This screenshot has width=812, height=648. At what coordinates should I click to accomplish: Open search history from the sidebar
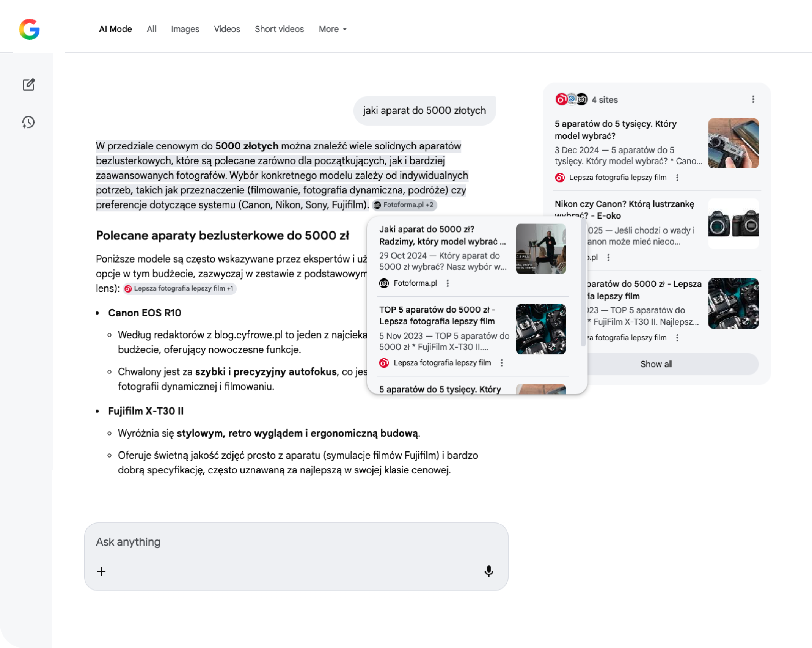28,122
